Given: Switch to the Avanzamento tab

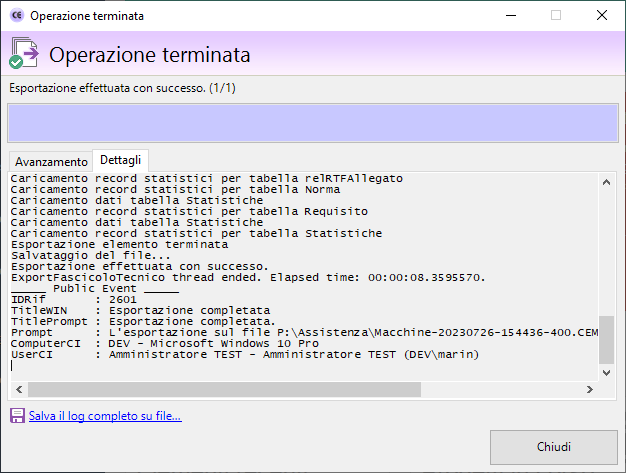Looking at the screenshot, I should (x=51, y=161).
